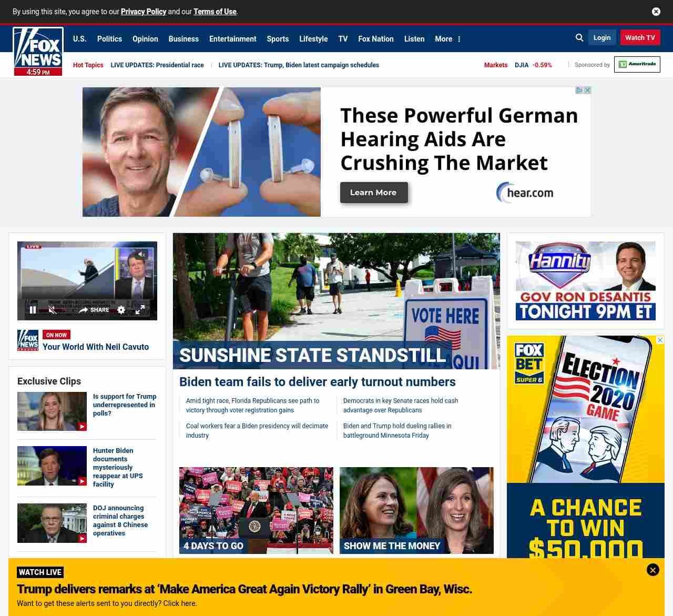The width and height of the screenshot is (673, 616).
Task: Dismiss the privacy policy banner
Action: click(656, 12)
